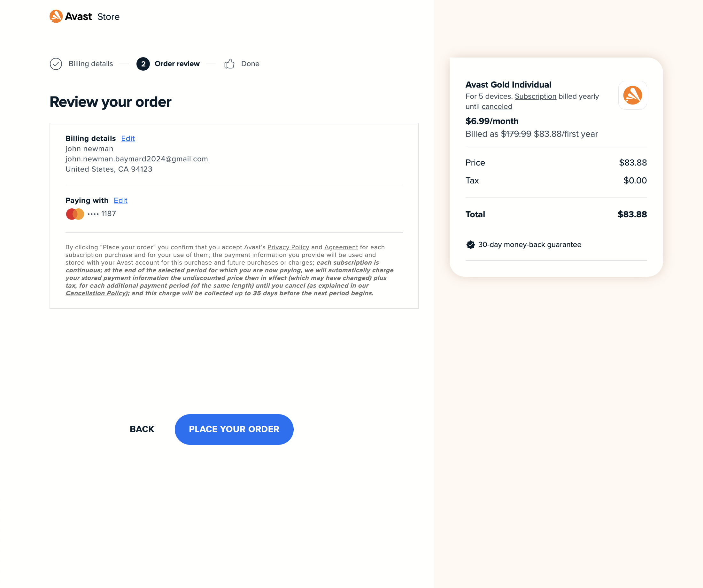The image size is (703, 588).
Task: Click the Billing details checkmark step icon
Action: [x=56, y=64]
